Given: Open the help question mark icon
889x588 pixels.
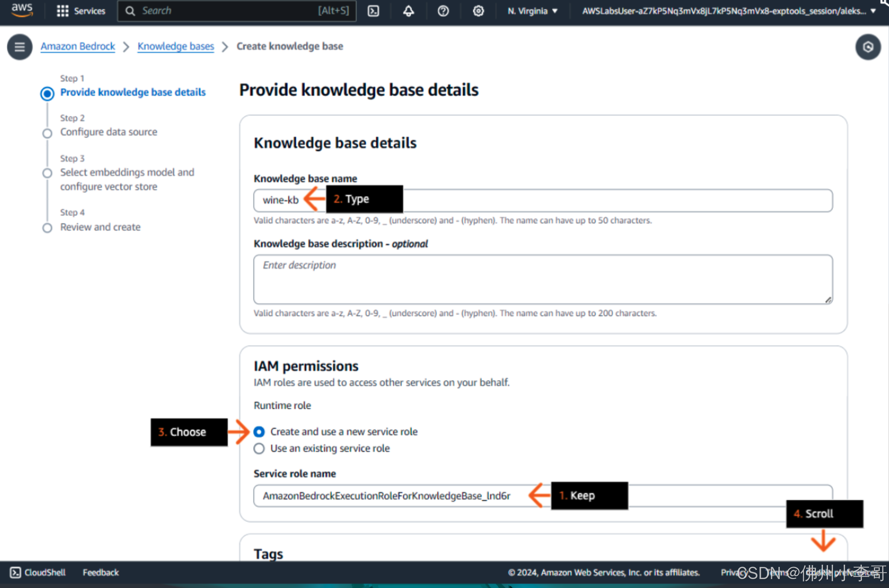Looking at the screenshot, I should (x=443, y=11).
